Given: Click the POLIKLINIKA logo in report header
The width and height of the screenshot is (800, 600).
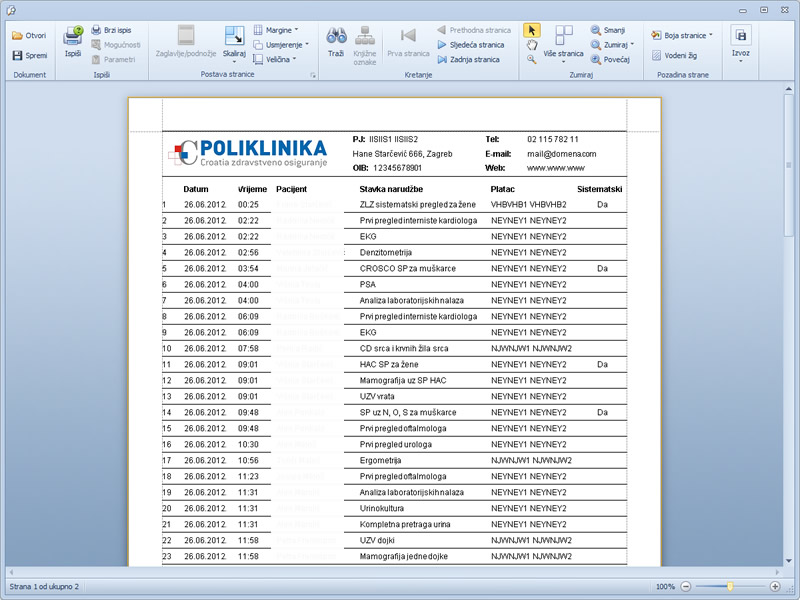Looking at the screenshot, I should pos(247,153).
